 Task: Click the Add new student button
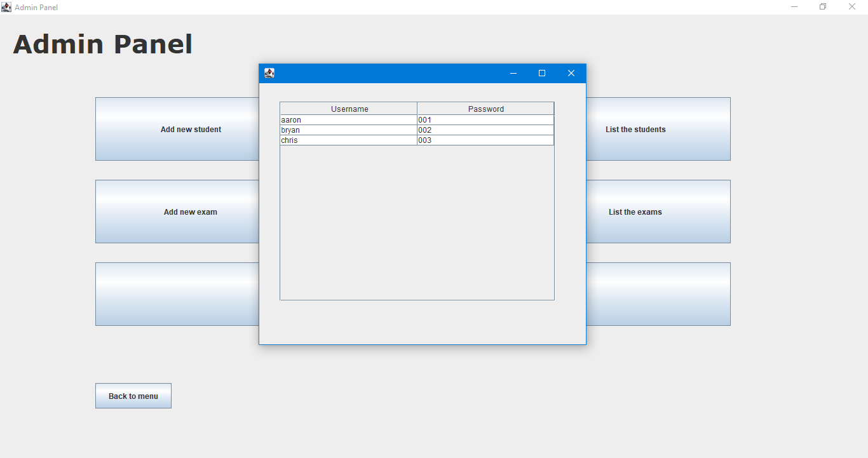pos(191,129)
